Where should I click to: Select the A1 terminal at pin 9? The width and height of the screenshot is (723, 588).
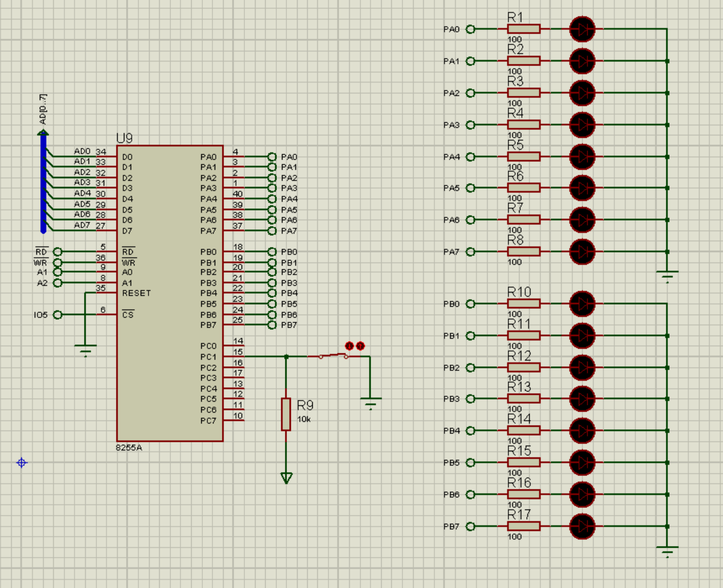tap(58, 272)
